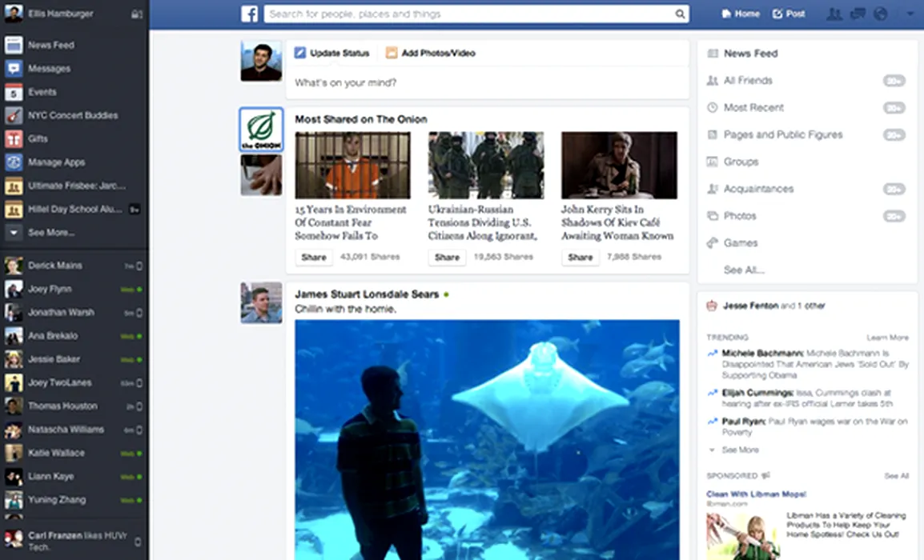Open the messages icon in top bar
The height and width of the screenshot is (560, 924).
(858, 14)
